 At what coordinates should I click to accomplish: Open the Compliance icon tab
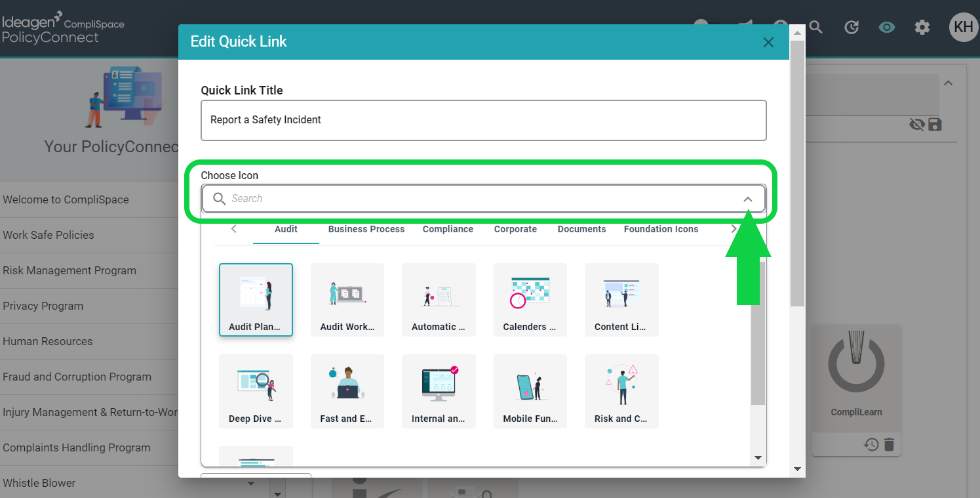(448, 229)
